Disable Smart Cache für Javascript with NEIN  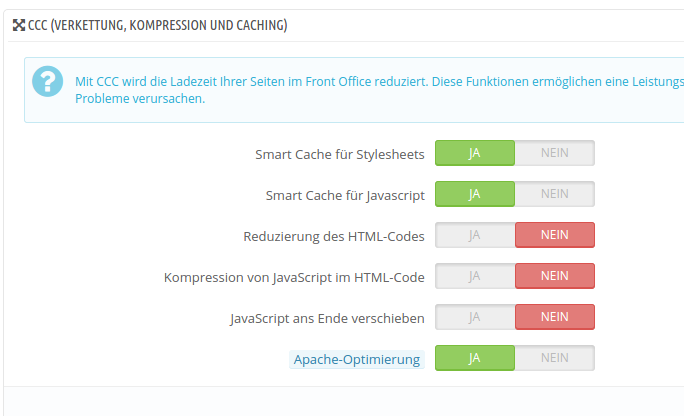click(x=555, y=194)
